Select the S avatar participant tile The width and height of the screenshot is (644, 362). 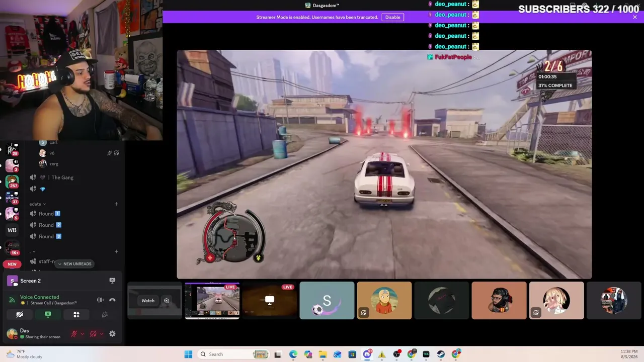pos(327,301)
